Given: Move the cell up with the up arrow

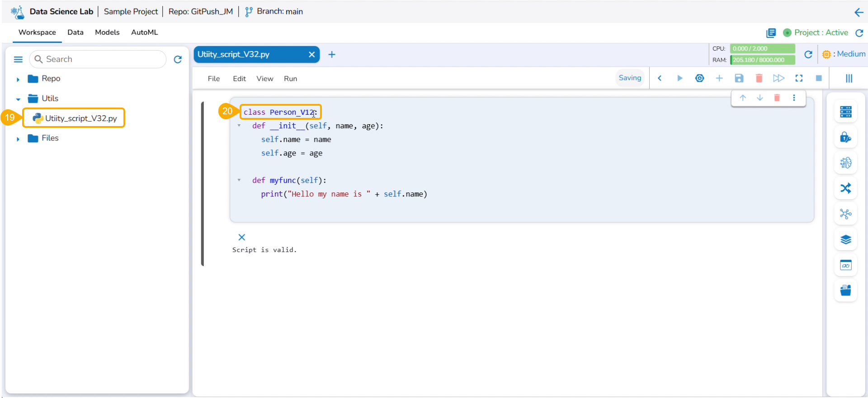Looking at the screenshot, I should coord(743,98).
